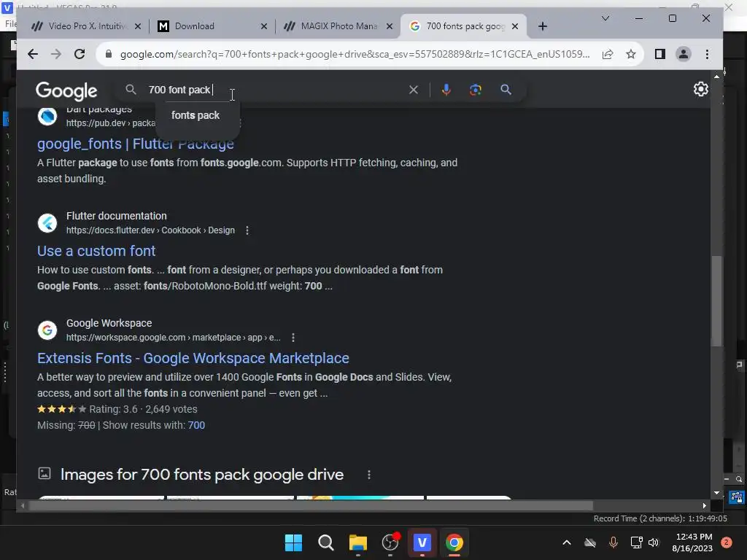Open File Explorer from taskbar
747x560 pixels.
357,542
